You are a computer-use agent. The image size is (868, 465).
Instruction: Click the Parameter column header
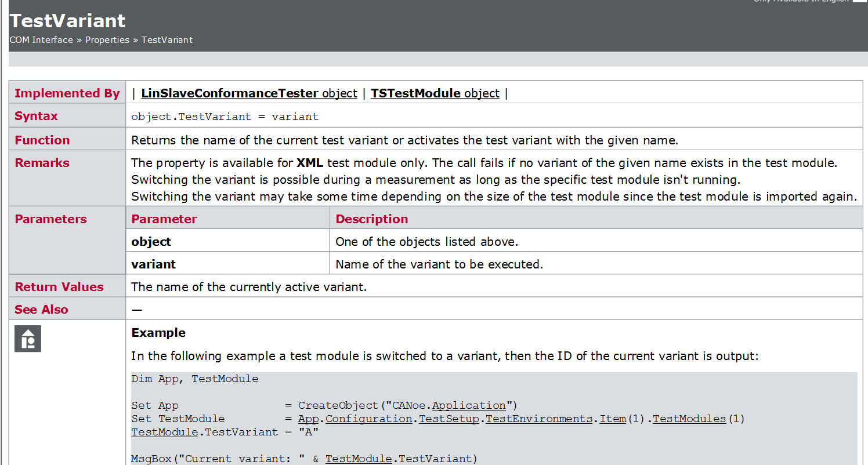[164, 219]
